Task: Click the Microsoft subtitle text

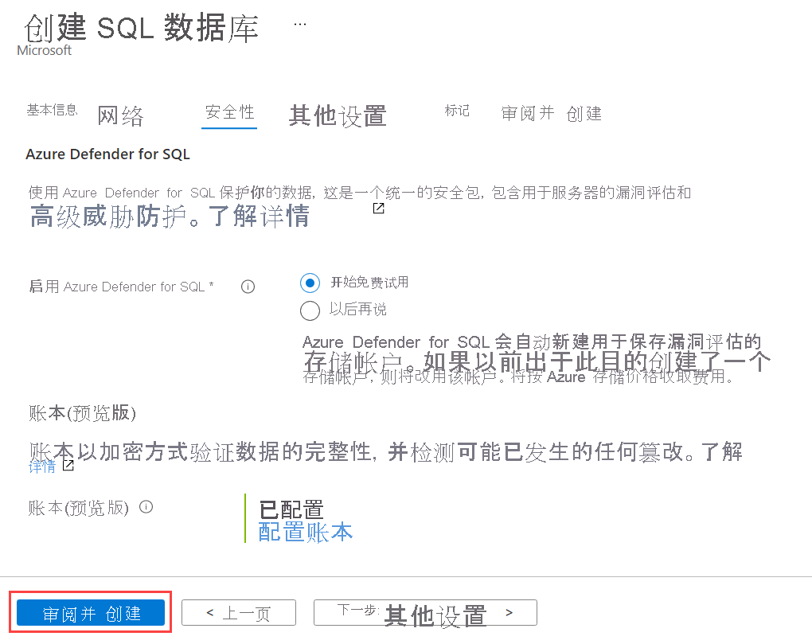Action: click(x=44, y=50)
